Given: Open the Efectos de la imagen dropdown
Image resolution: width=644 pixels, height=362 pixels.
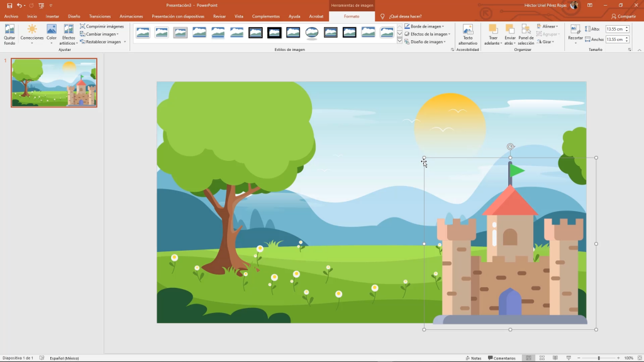Looking at the screenshot, I should point(427,34).
